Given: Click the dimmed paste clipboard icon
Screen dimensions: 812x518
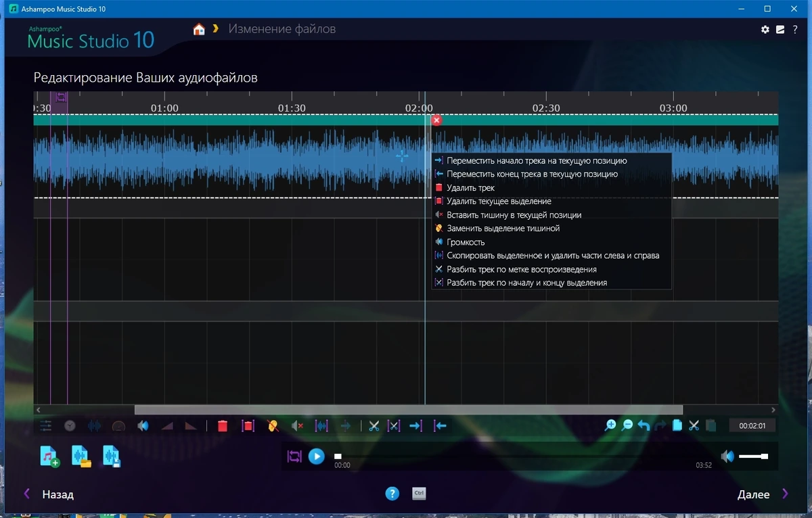Looking at the screenshot, I should tap(710, 425).
